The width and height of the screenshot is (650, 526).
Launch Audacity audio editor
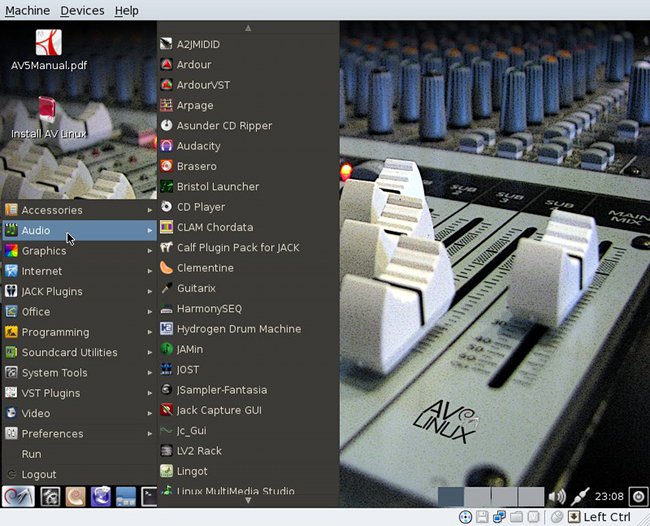(x=248, y=146)
